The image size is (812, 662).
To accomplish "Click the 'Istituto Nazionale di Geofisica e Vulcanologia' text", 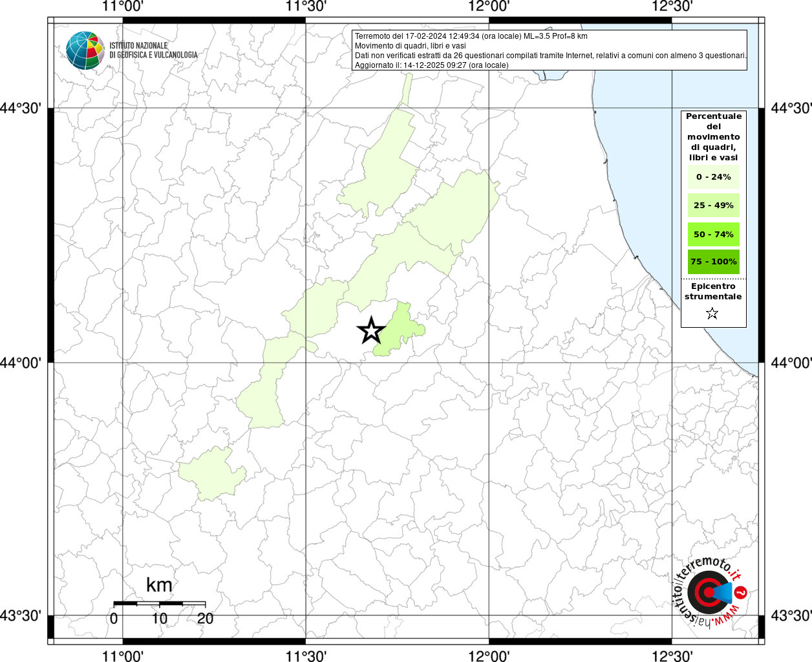I will (153, 50).
